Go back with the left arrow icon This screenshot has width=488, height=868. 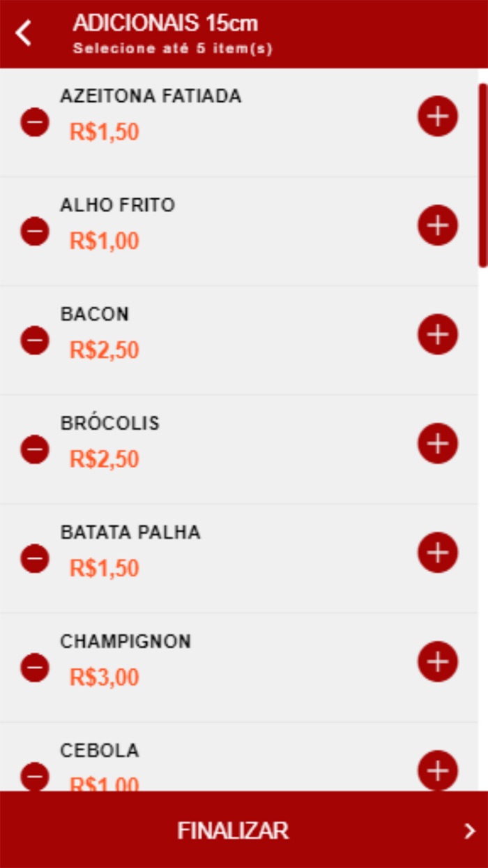pos(24,33)
